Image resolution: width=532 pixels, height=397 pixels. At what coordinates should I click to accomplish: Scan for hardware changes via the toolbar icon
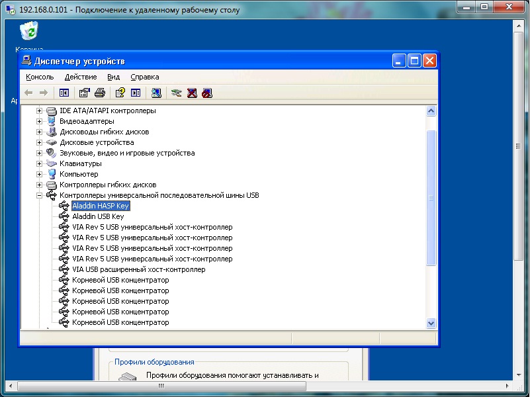coord(156,93)
